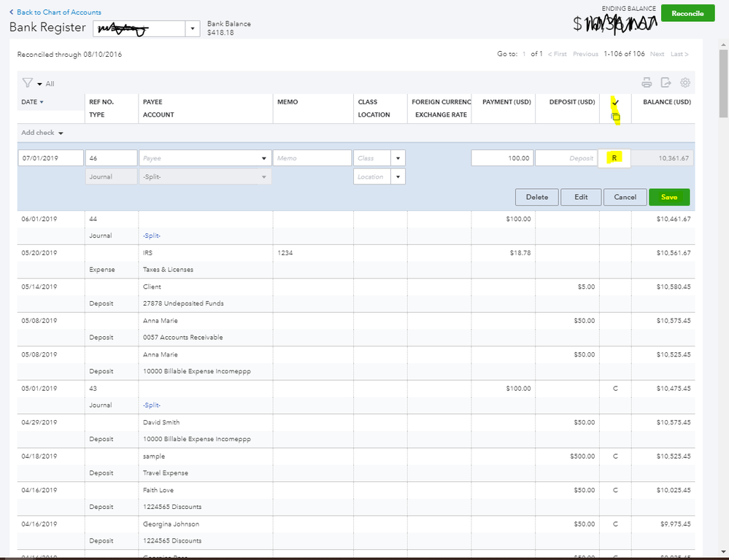Click the date field showing 07/01/2019

tap(50, 158)
